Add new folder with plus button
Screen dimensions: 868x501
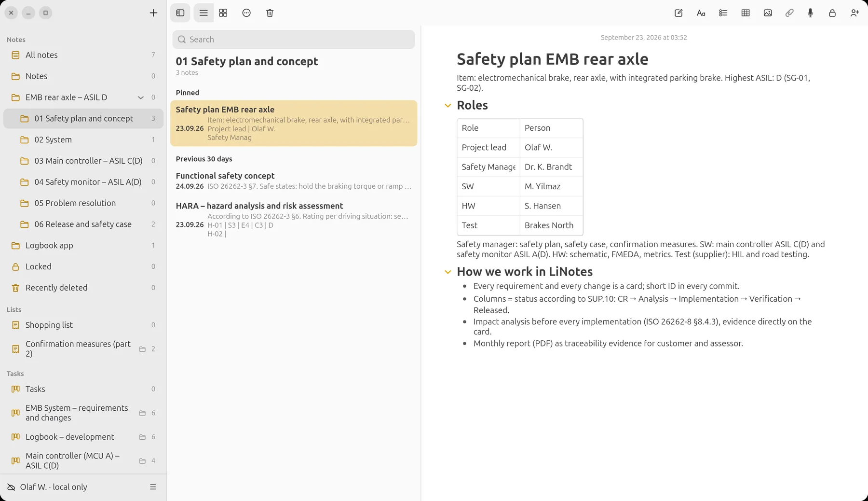[x=153, y=13]
